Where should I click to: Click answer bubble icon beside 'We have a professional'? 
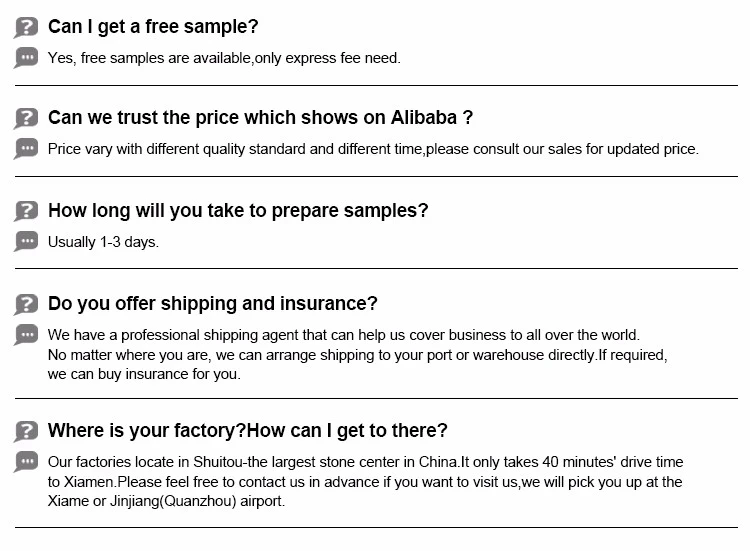[x=26, y=334]
